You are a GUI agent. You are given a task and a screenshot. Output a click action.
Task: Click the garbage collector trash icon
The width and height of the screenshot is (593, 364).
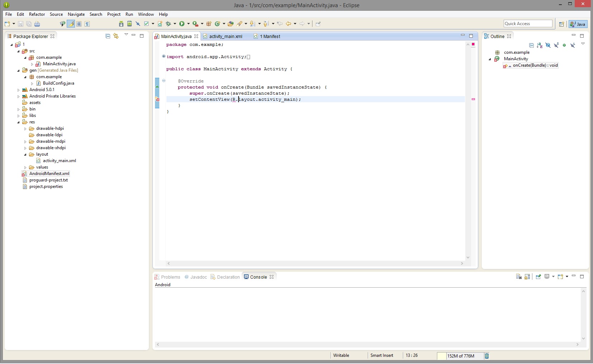coord(487,356)
